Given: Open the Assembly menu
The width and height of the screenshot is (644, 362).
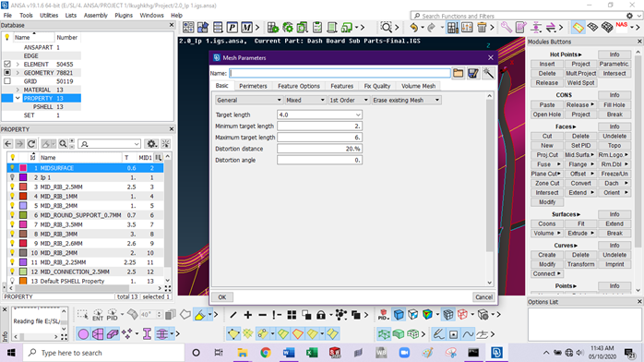Looking at the screenshot, I should coord(95,15).
